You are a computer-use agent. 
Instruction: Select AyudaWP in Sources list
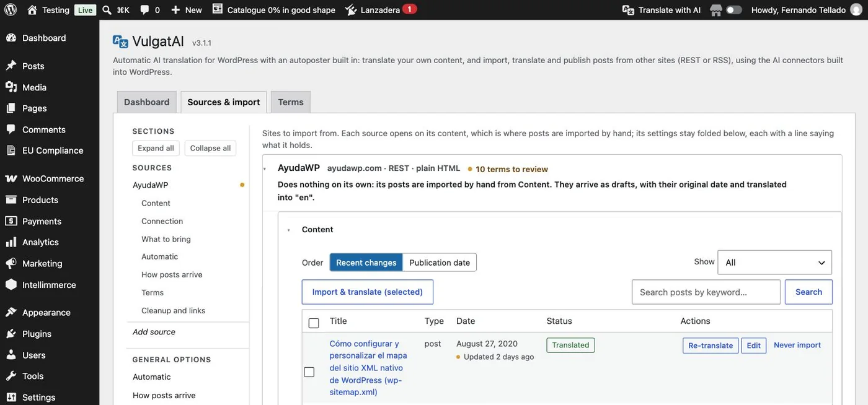pyautogui.click(x=151, y=185)
